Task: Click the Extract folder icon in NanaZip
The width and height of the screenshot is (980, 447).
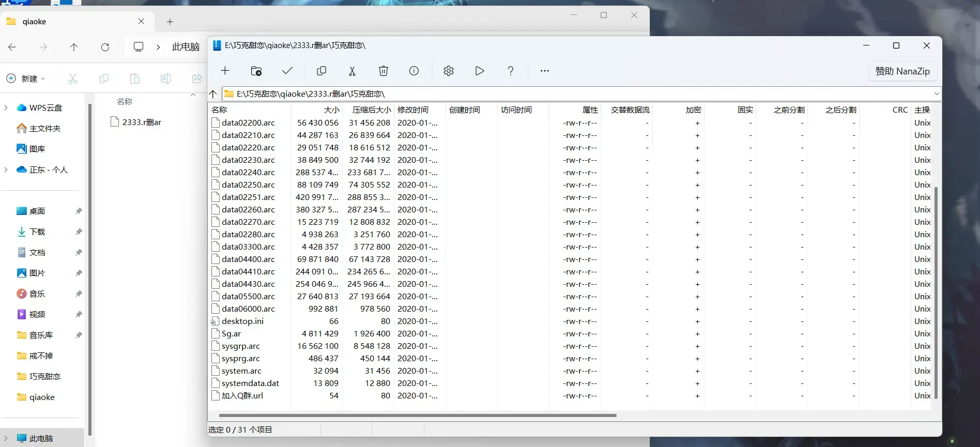Action: click(x=256, y=71)
